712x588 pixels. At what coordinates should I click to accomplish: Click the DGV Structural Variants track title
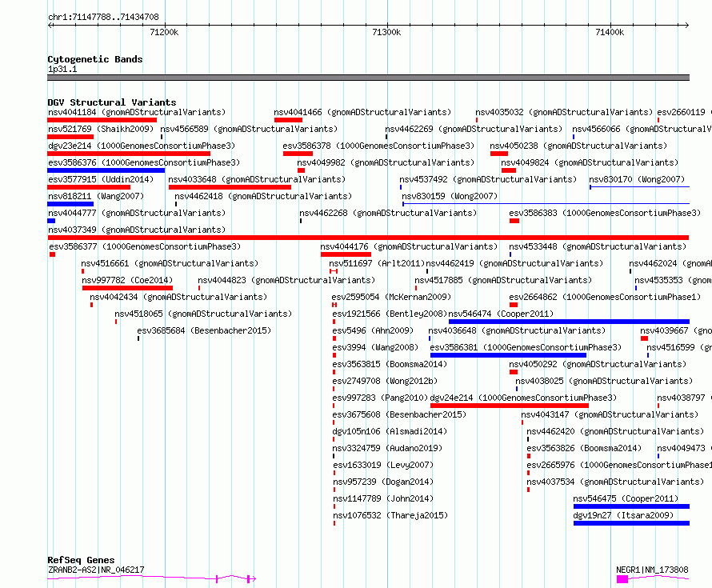click(112, 102)
